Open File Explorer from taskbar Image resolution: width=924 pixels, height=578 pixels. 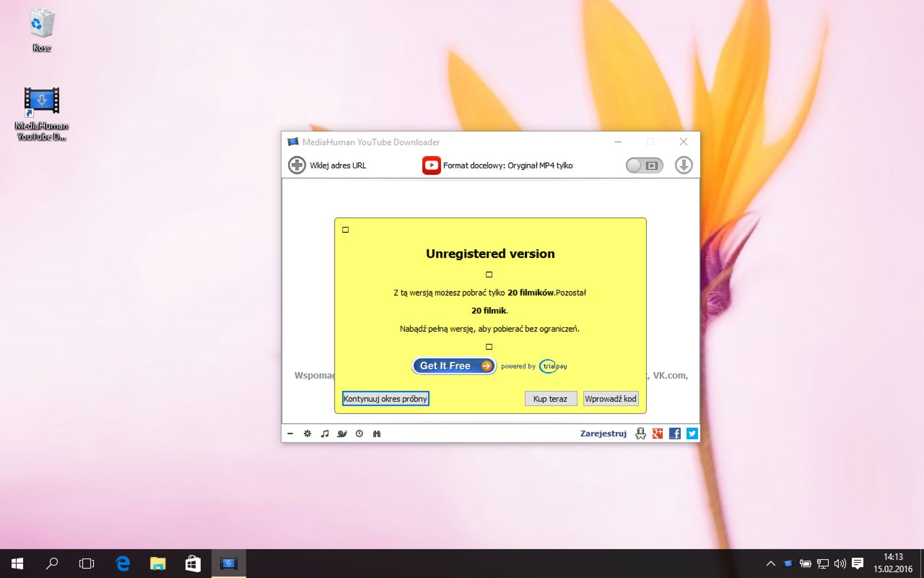[157, 563]
